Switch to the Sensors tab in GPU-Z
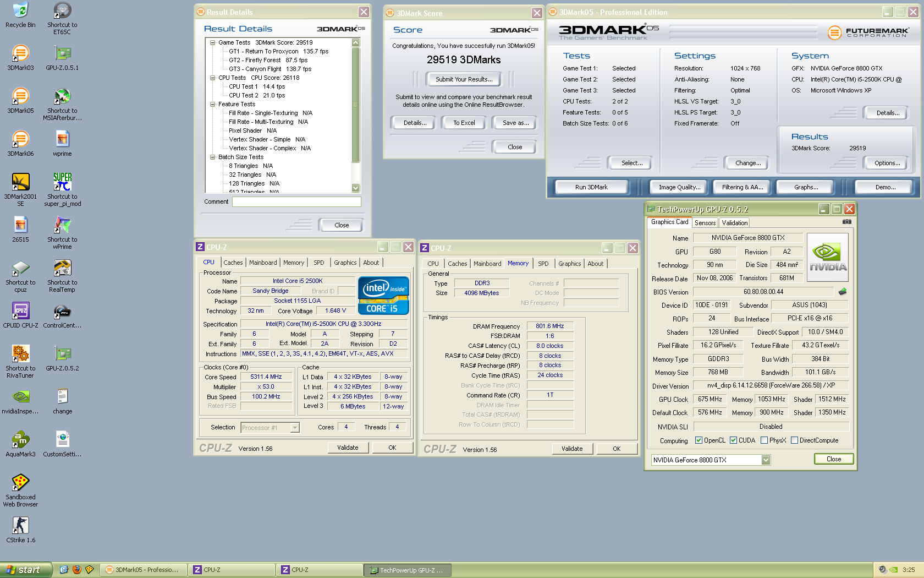The image size is (924, 578). 705,223
